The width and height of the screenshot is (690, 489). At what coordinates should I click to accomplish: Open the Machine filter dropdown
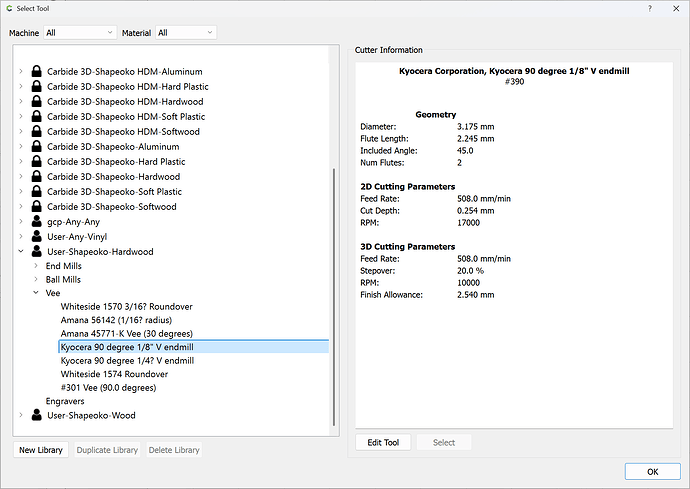(x=80, y=33)
